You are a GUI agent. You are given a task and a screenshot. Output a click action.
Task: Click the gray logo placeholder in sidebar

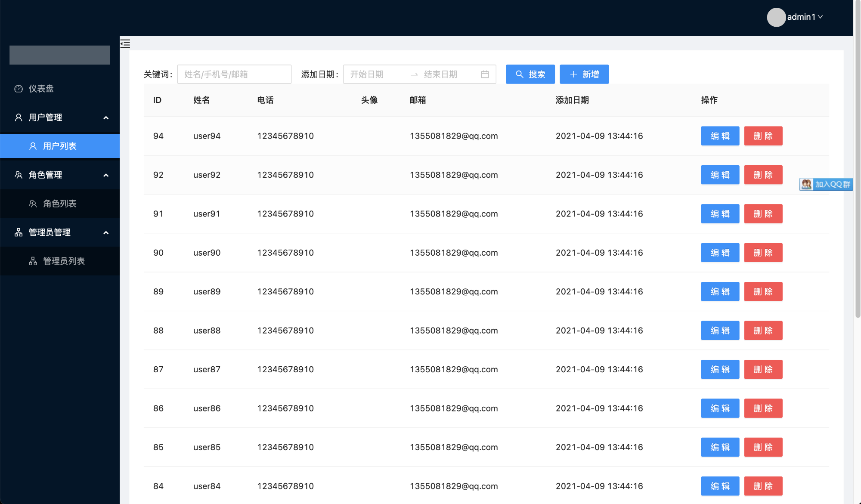[x=60, y=55]
